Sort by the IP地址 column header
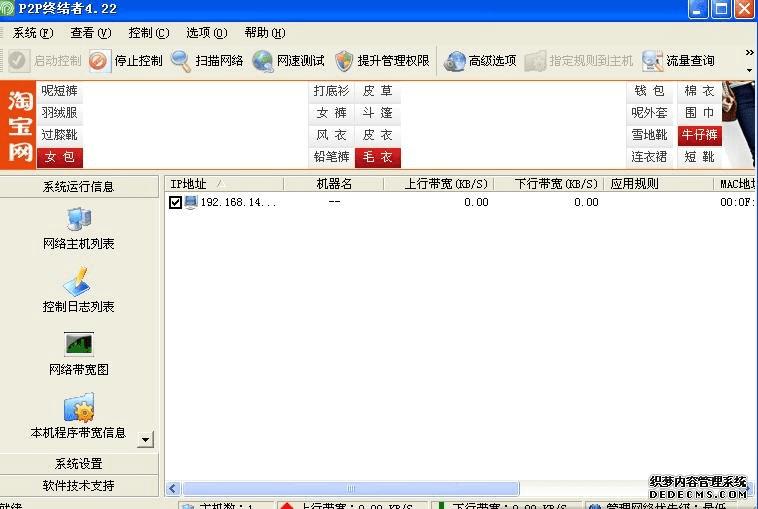 tap(224, 184)
